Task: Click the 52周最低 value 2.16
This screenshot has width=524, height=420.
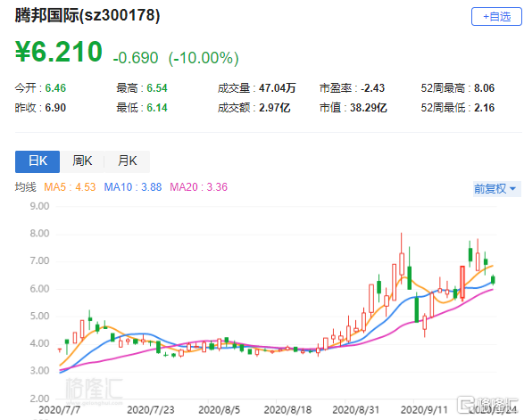Action: pyautogui.click(x=484, y=108)
